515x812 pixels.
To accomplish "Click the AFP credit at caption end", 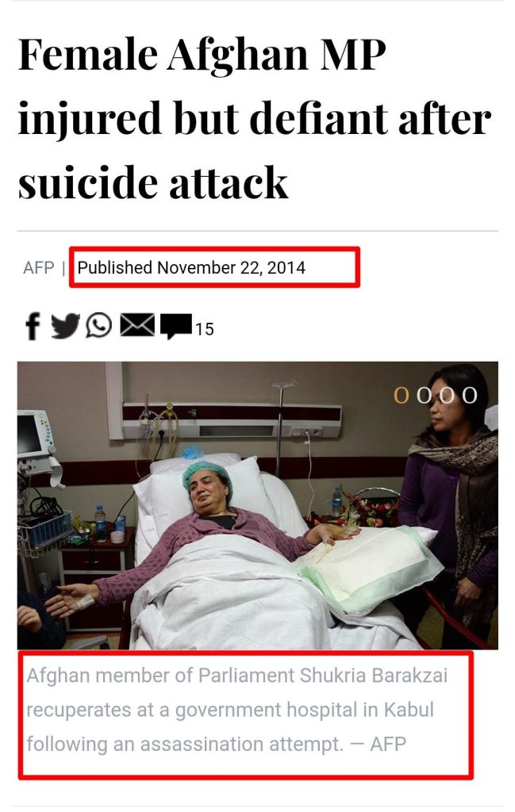I will pyautogui.click(x=388, y=744).
